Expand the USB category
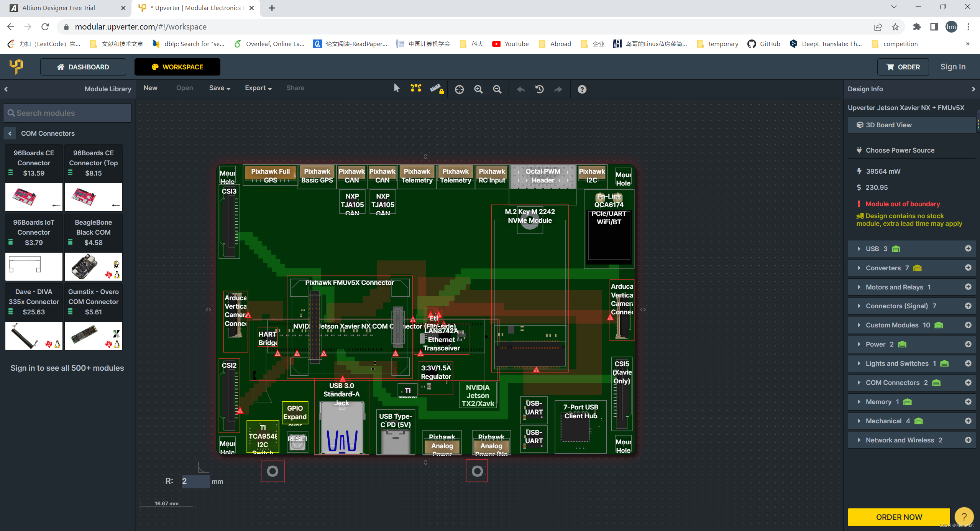980x531 pixels. tap(859, 249)
